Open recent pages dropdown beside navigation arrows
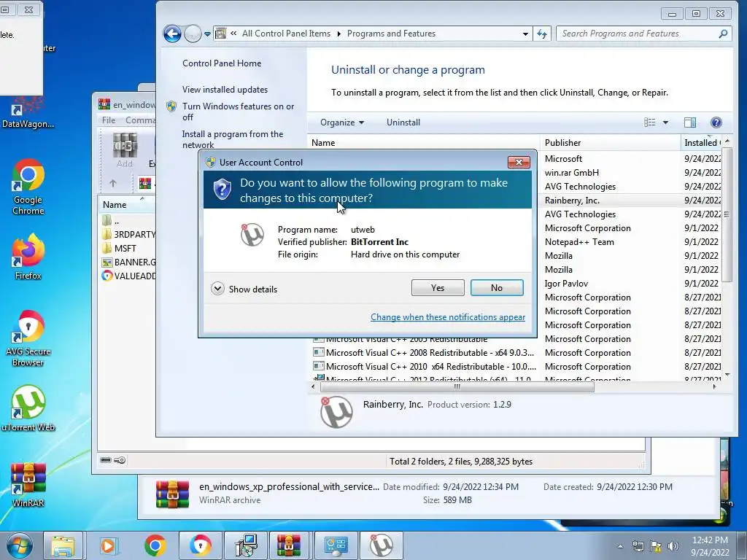The width and height of the screenshot is (747, 560). point(207,34)
